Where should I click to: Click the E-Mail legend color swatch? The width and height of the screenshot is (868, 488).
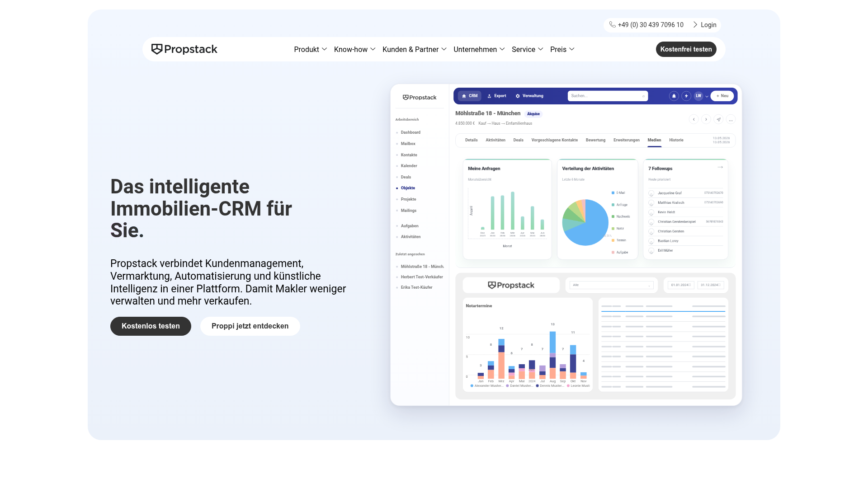coord(613,193)
